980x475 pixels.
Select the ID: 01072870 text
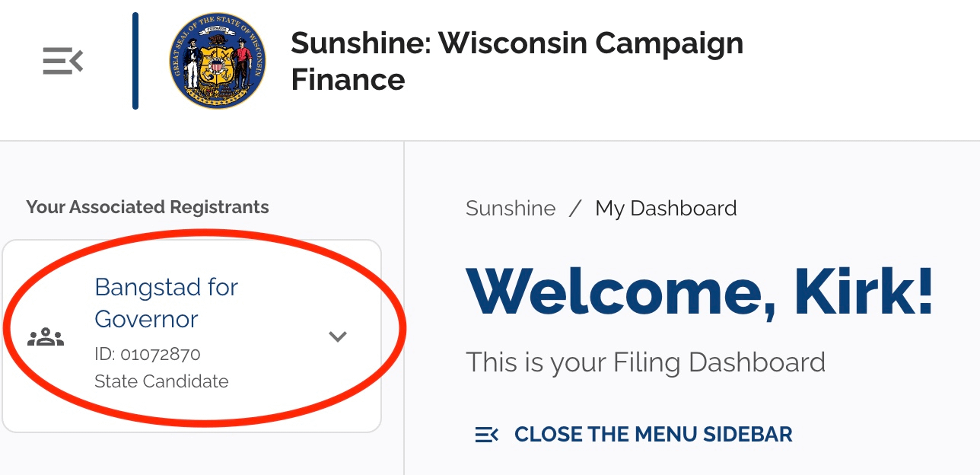point(148,355)
